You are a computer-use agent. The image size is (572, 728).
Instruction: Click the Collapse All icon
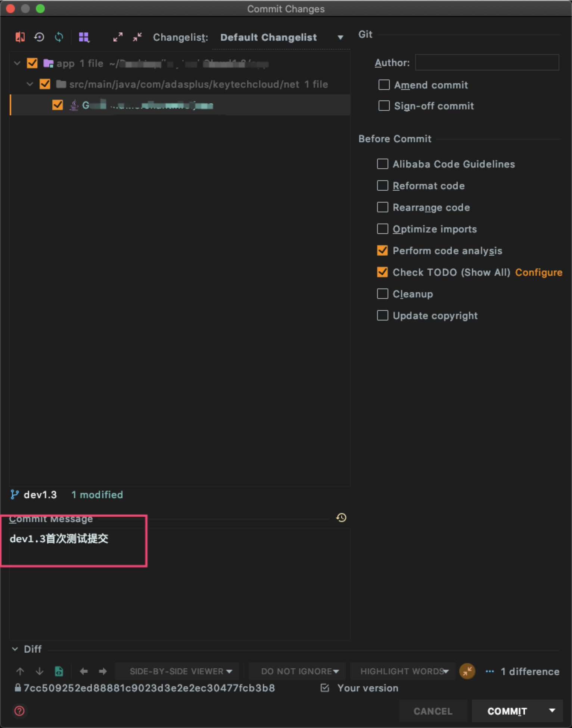point(137,37)
